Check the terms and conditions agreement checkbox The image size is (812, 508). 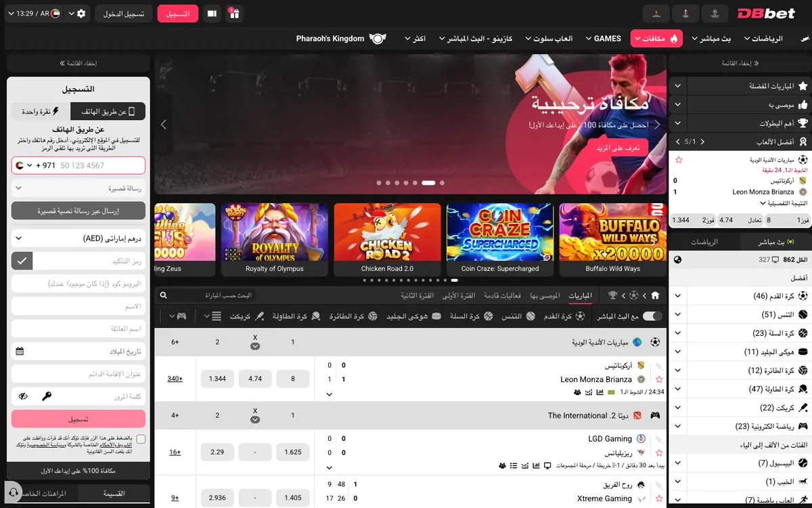pyautogui.click(x=141, y=439)
